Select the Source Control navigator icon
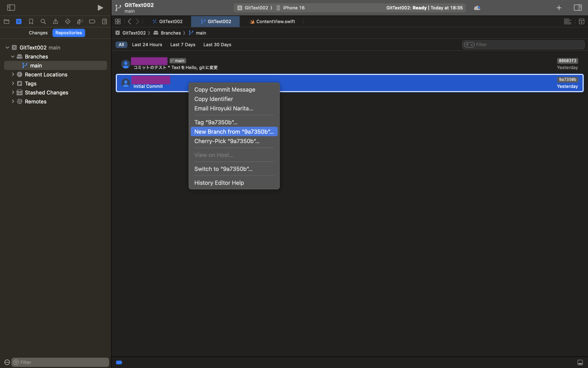 point(19,21)
